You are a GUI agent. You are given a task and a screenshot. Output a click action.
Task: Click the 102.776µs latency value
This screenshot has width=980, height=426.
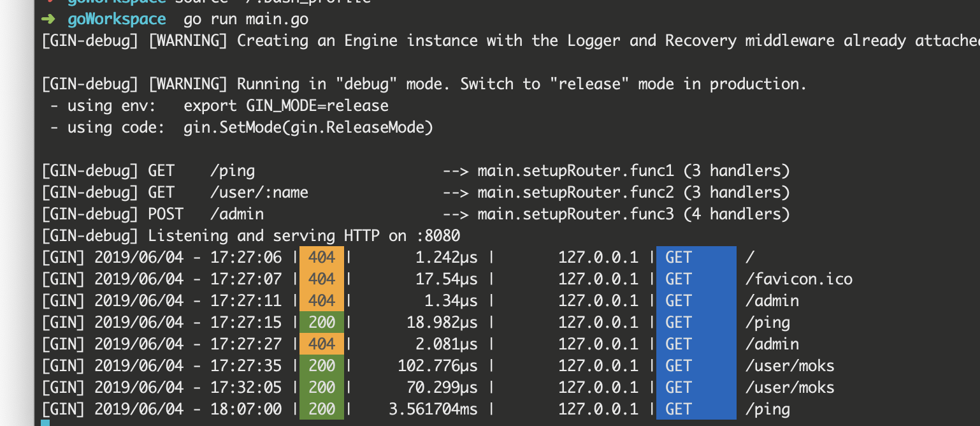pyautogui.click(x=437, y=366)
